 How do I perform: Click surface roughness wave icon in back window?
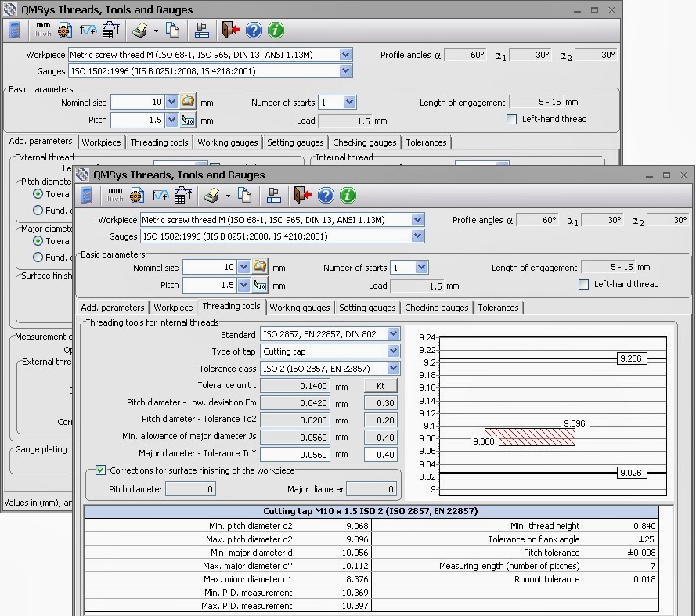tap(88, 30)
